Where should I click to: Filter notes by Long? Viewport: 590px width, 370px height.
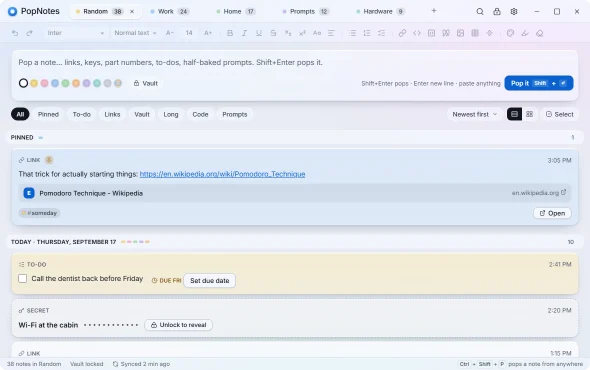point(171,114)
